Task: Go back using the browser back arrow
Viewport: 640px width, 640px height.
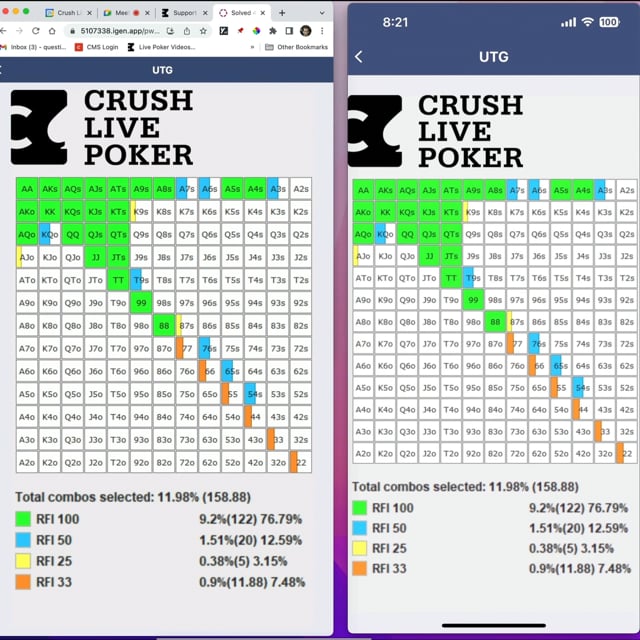Action: pos(3,31)
